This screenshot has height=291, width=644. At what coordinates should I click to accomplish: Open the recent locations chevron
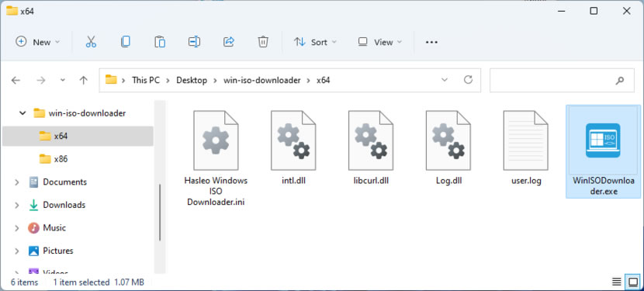pyautogui.click(x=62, y=80)
